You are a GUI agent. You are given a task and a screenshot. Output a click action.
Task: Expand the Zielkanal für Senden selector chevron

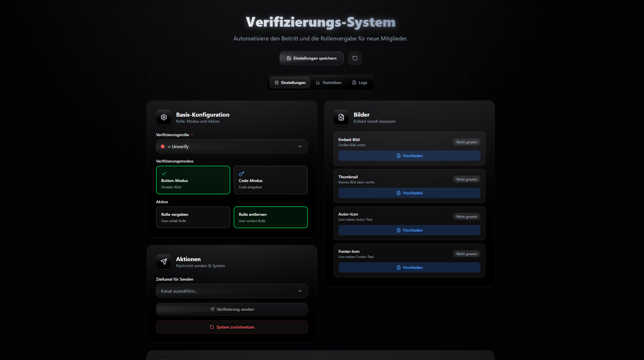[300, 291]
